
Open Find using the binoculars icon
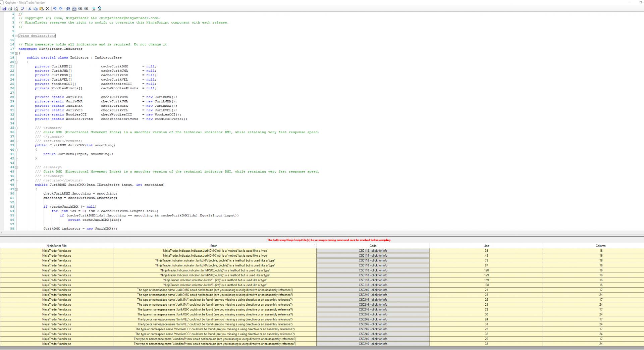click(x=68, y=9)
